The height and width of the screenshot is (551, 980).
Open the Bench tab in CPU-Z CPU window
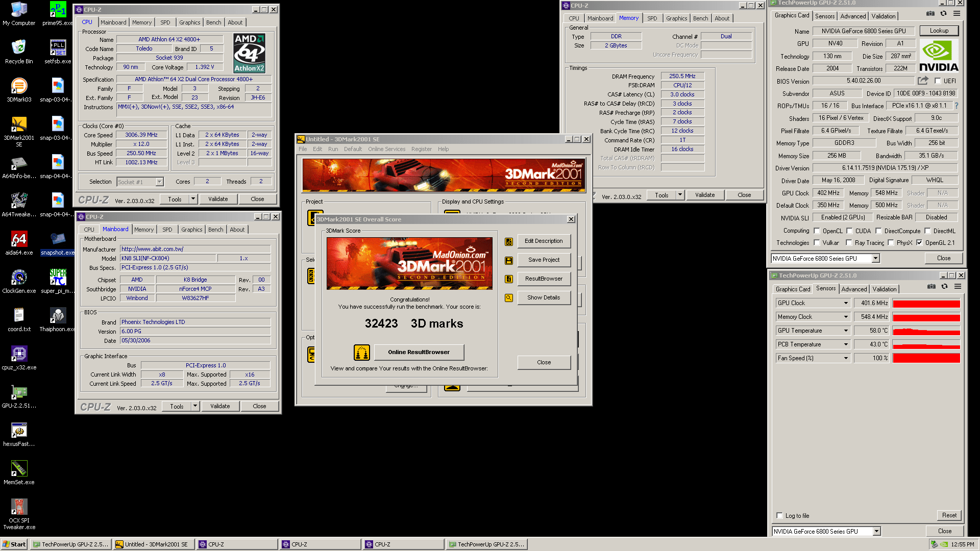point(214,22)
